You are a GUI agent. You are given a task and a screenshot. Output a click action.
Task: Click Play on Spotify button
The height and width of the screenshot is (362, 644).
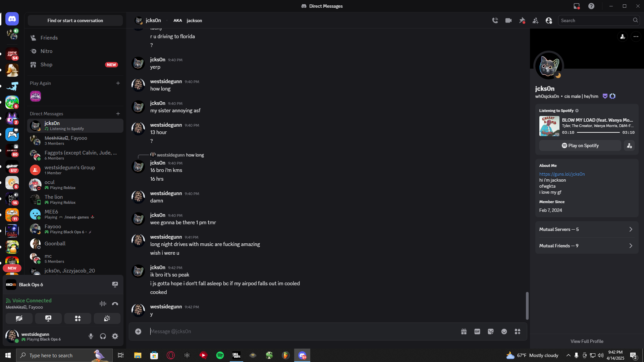tap(580, 145)
